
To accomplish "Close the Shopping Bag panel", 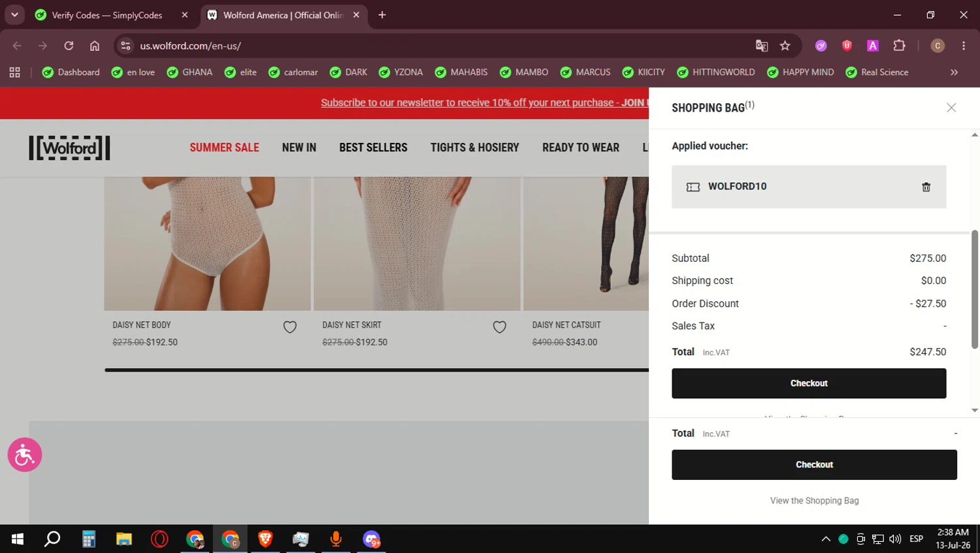I will point(951,108).
